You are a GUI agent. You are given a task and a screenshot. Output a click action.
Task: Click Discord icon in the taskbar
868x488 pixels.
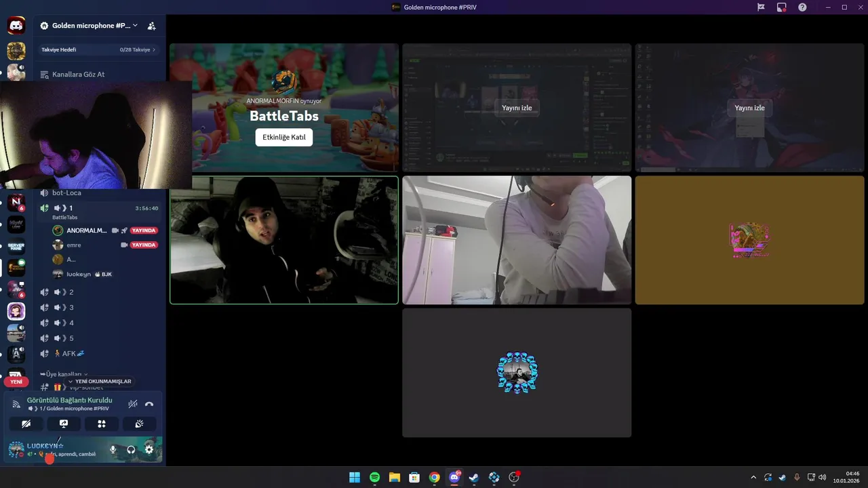click(454, 477)
